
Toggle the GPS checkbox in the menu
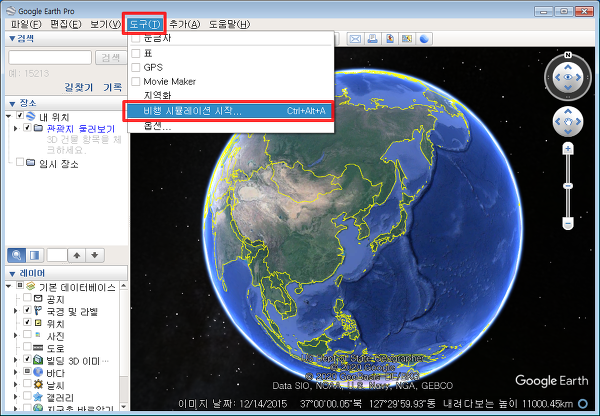pyautogui.click(x=135, y=67)
